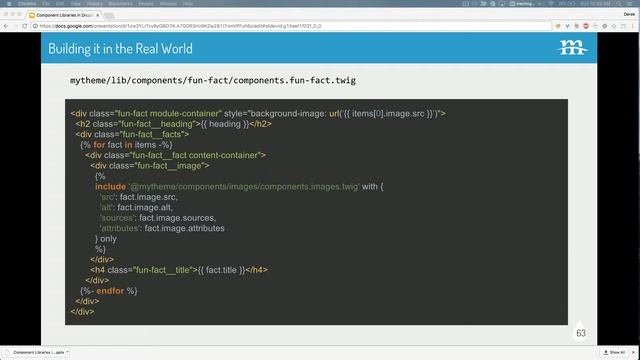Click the m logo on slide header
The height and width of the screenshot is (360, 640).
click(572, 47)
